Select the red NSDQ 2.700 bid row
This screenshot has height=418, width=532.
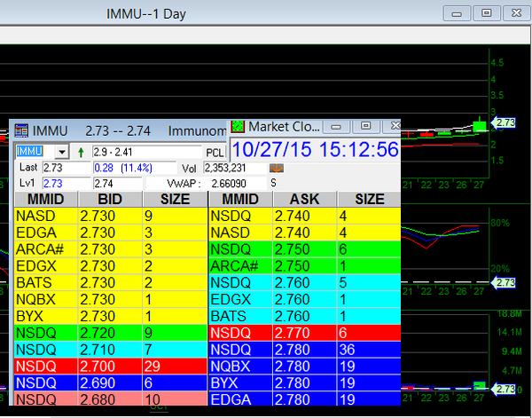111,366
